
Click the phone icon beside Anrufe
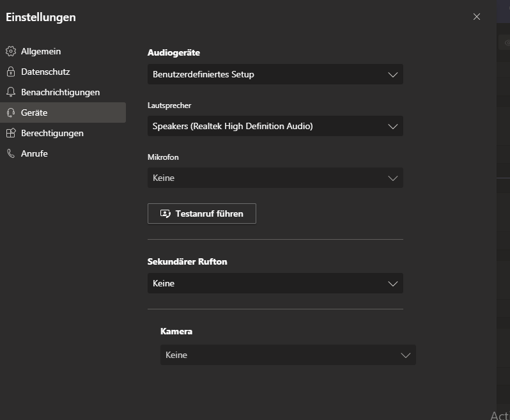point(11,153)
